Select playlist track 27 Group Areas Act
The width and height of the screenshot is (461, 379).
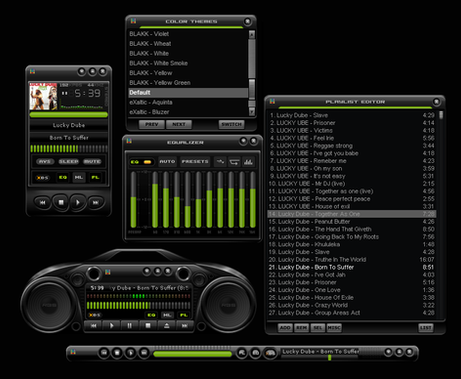(352, 313)
